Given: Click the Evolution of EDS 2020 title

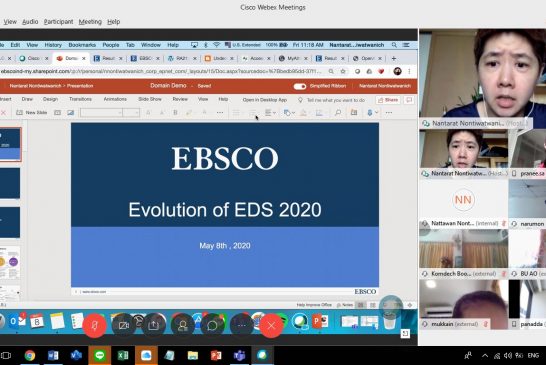Looking at the screenshot, I should pos(225,210).
